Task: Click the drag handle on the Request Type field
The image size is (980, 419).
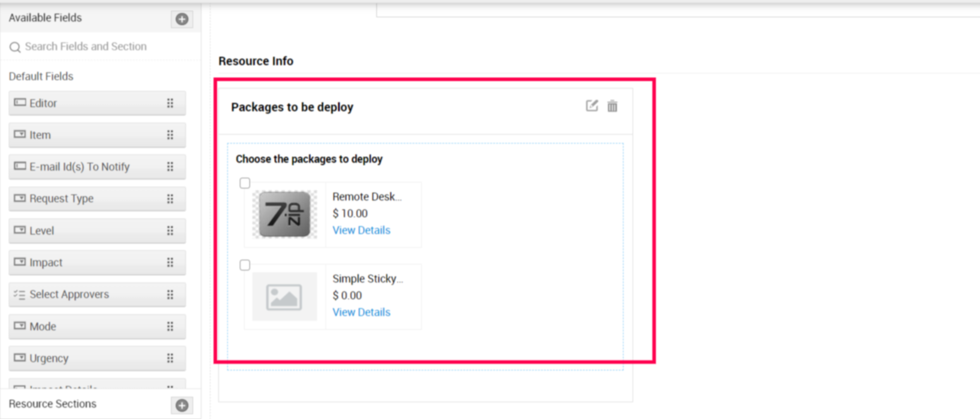Action: coord(170,199)
